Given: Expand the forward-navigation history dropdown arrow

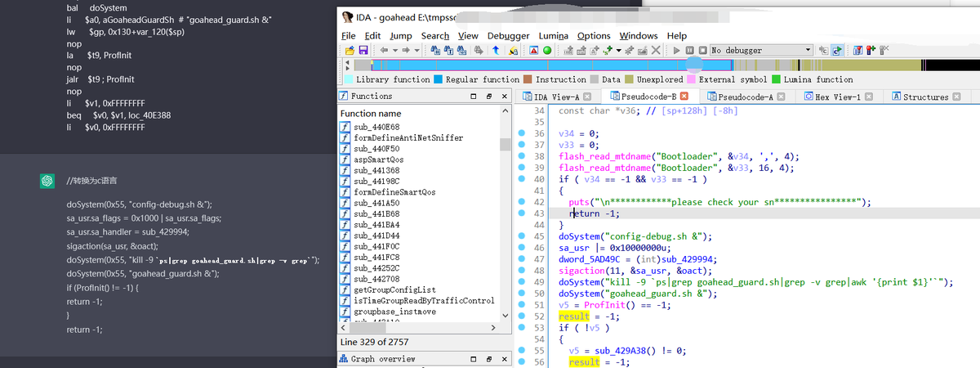Looking at the screenshot, I should [x=417, y=51].
